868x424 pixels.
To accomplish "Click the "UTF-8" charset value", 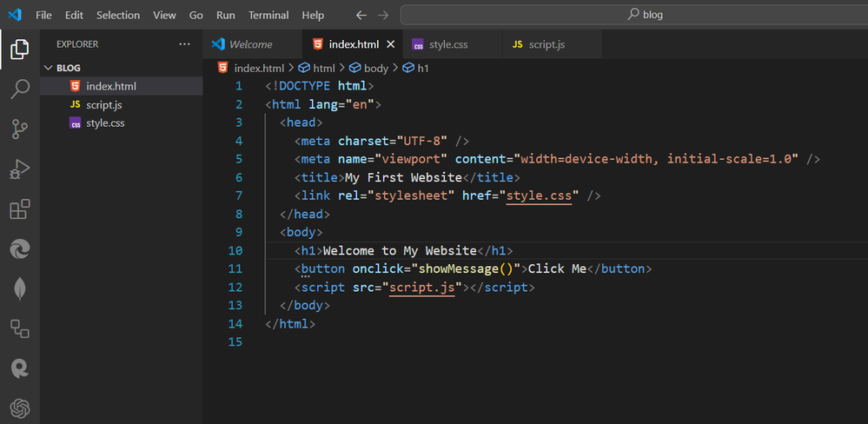I will 421,141.
